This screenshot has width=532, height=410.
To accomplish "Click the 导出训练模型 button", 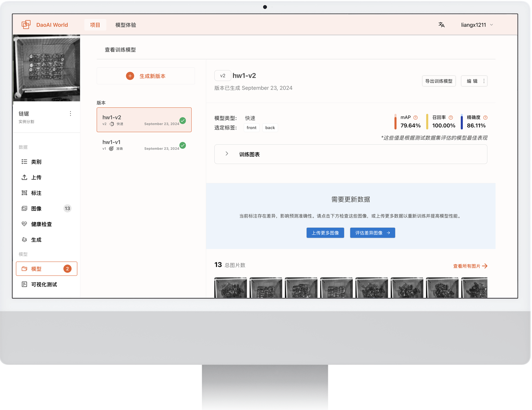I will click(438, 81).
